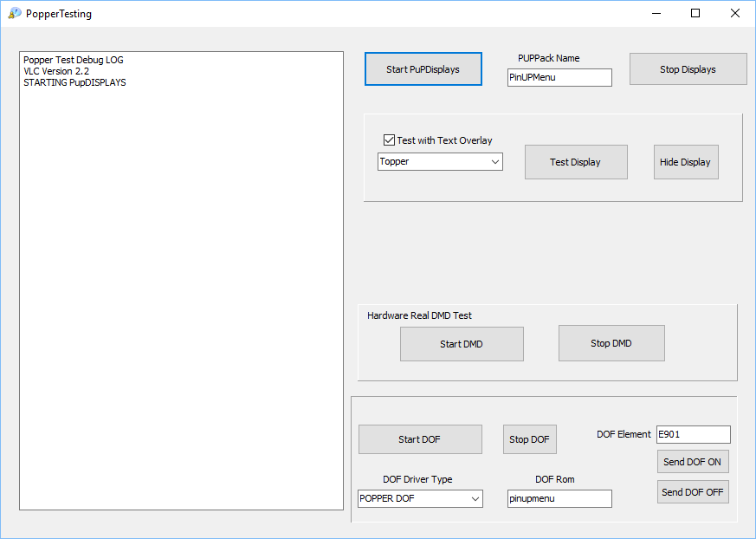This screenshot has width=756, height=539.
Task: Maximize the PopperTesting window
Action: pyautogui.click(x=695, y=13)
